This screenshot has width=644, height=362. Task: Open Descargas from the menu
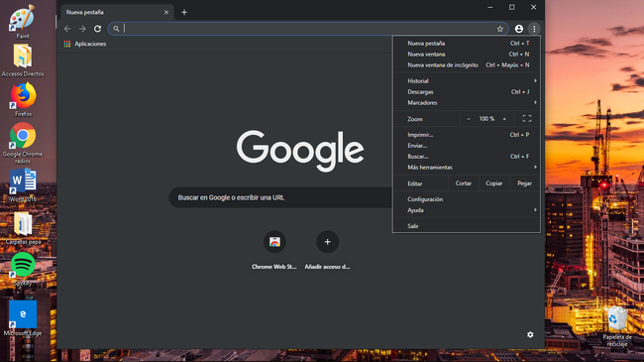(467, 91)
